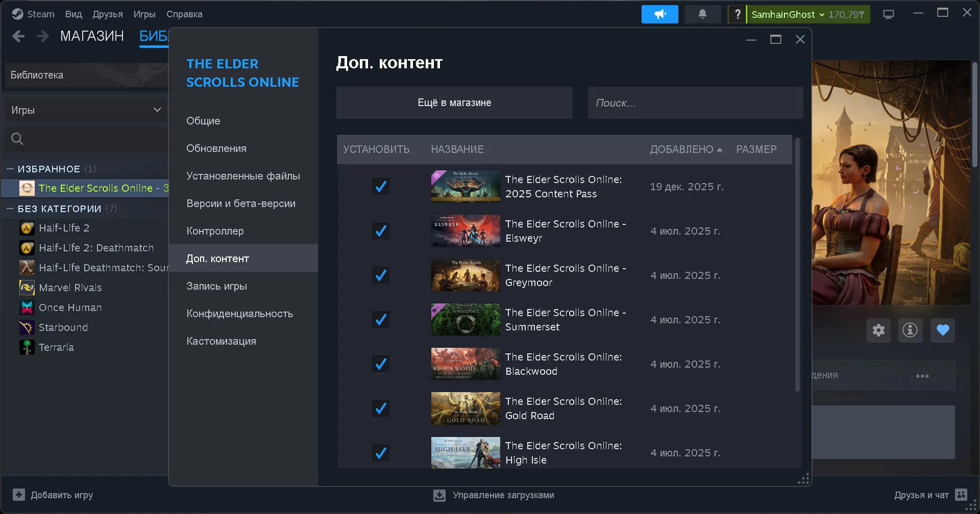Screen dimensions: 980x514
Task: Go forward with the right arrow
Action: tap(43, 36)
